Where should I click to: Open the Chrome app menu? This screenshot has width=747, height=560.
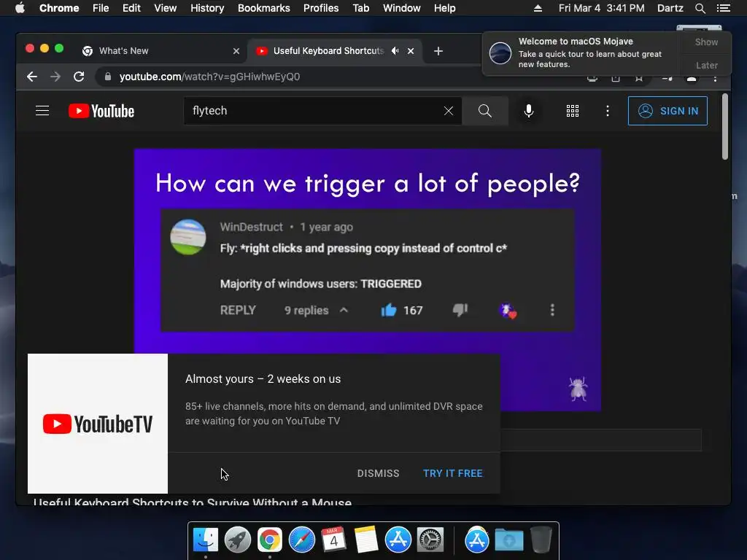click(x=59, y=8)
